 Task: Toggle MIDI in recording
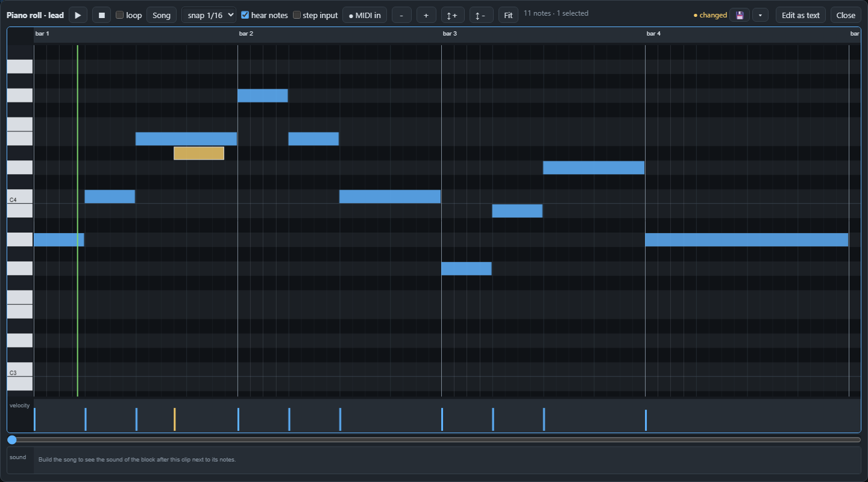click(365, 15)
